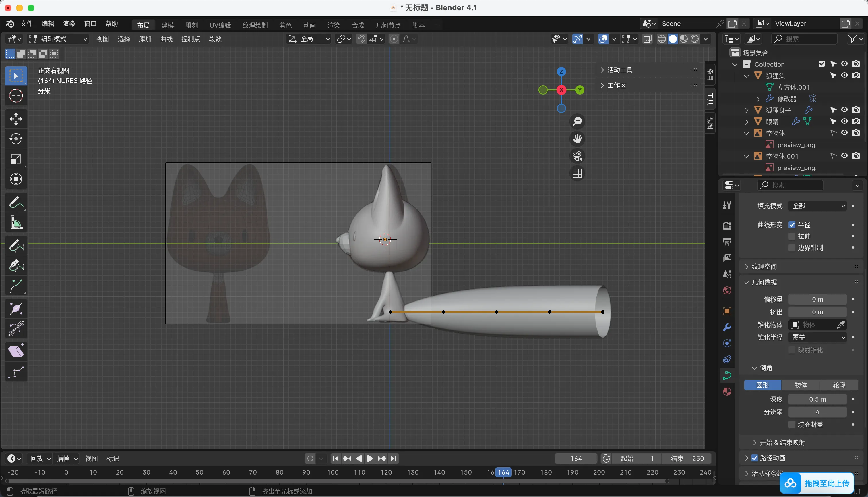Open the 控制点 menu

[x=190, y=39]
